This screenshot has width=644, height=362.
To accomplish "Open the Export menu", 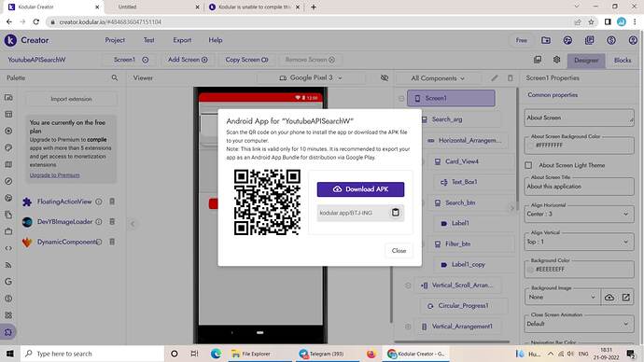I will pos(182,40).
